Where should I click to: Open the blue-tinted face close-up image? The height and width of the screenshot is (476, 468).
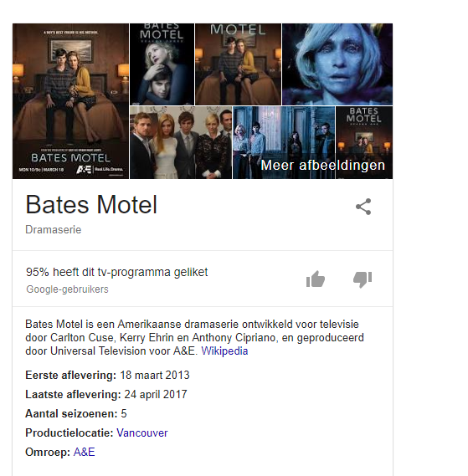[x=337, y=64]
